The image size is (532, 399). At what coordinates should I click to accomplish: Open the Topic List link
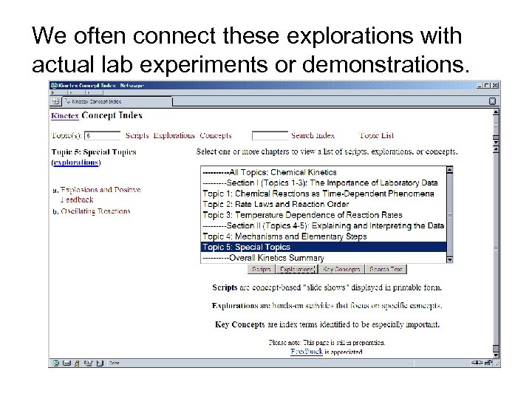pos(377,135)
